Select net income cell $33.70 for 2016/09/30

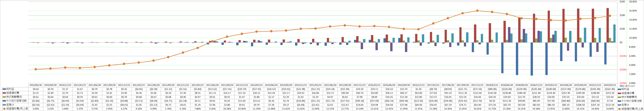click(404, 89)
